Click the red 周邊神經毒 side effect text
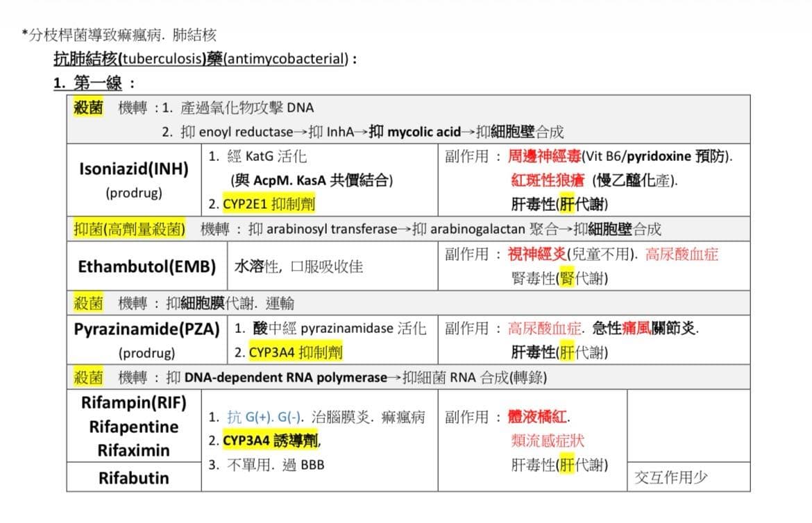Screen dimensions: 812x523 (x=544, y=156)
